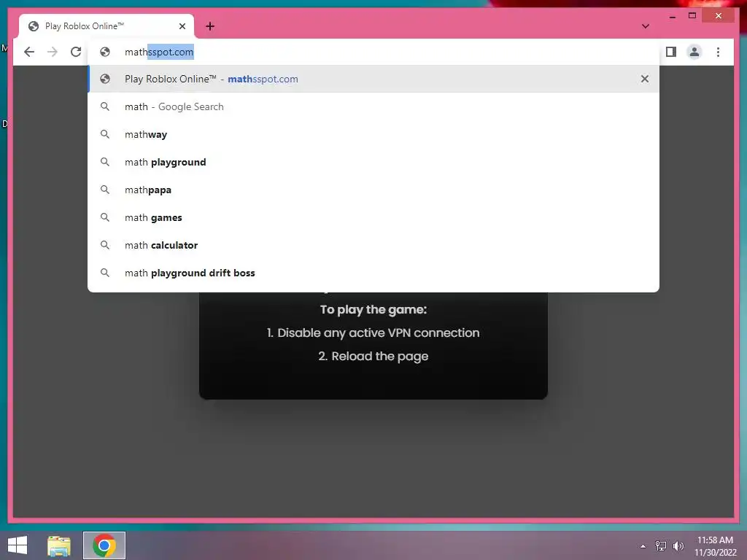Close the Play Roblox Online tab
The image size is (747, 560).
(x=182, y=26)
